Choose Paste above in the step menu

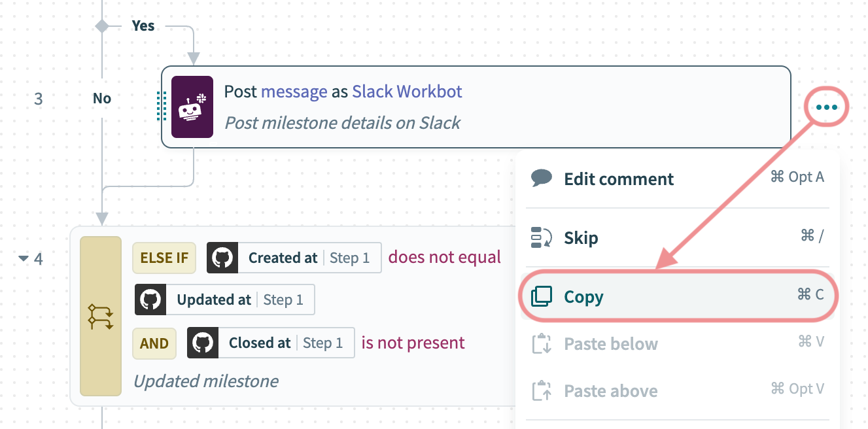click(x=610, y=391)
